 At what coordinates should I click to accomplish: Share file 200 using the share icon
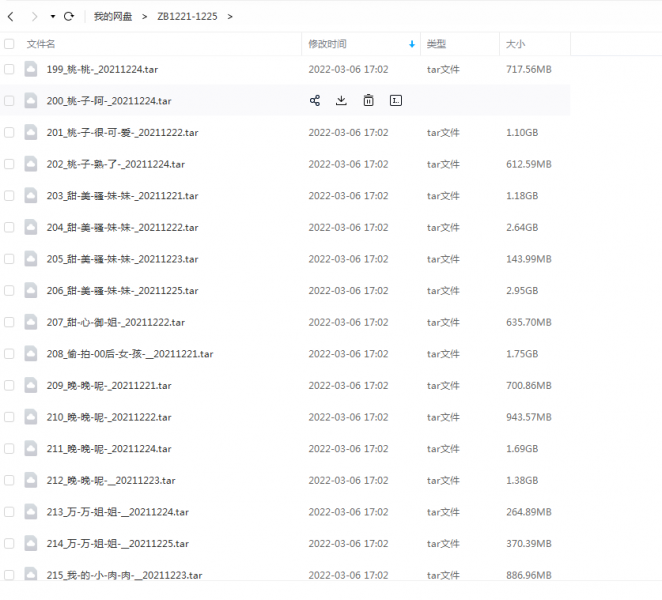[x=315, y=101]
